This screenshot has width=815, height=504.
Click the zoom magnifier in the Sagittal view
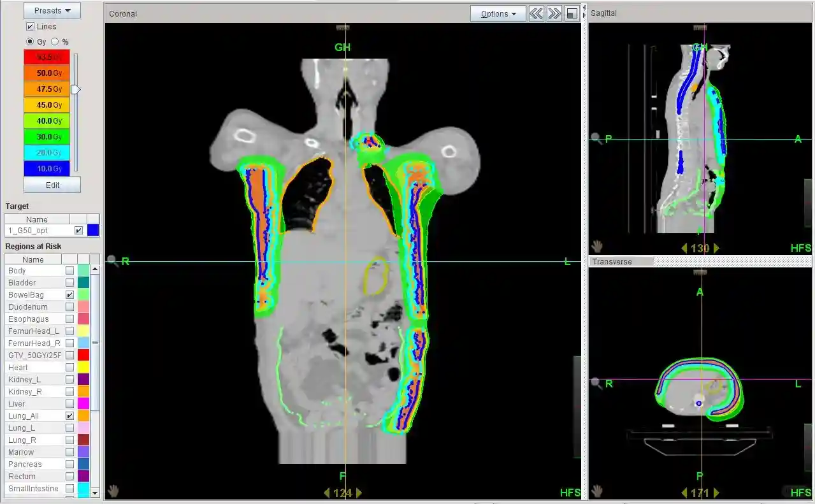pyautogui.click(x=596, y=138)
